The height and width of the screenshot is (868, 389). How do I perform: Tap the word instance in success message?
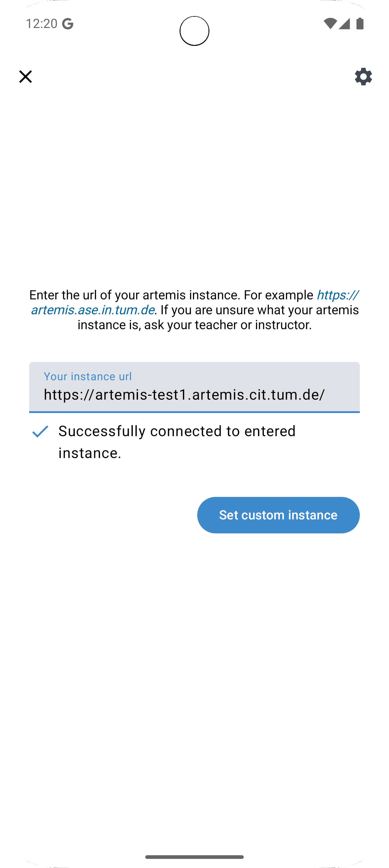(89, 453)
